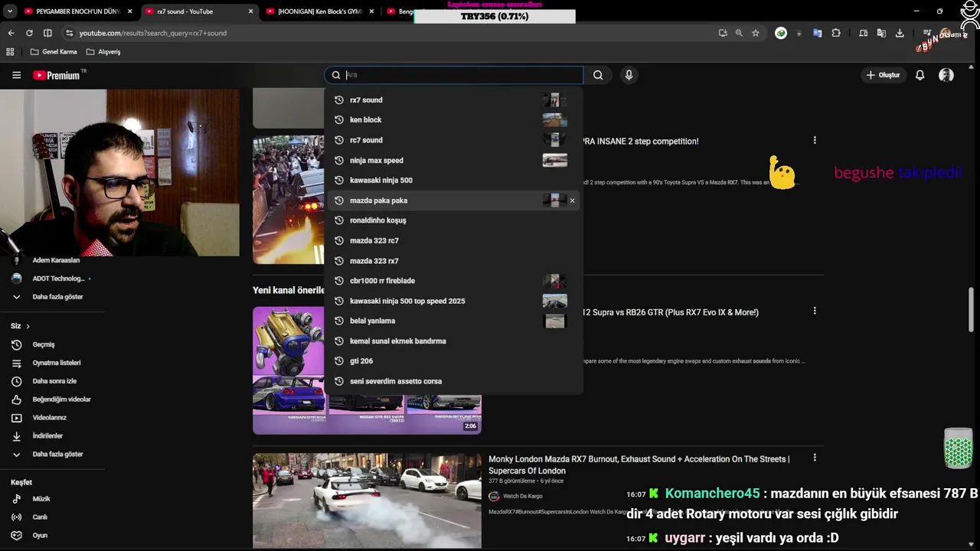The image size is (980, 551).
Task: Open browser downloads icon
Action: [x=900, y=33]
